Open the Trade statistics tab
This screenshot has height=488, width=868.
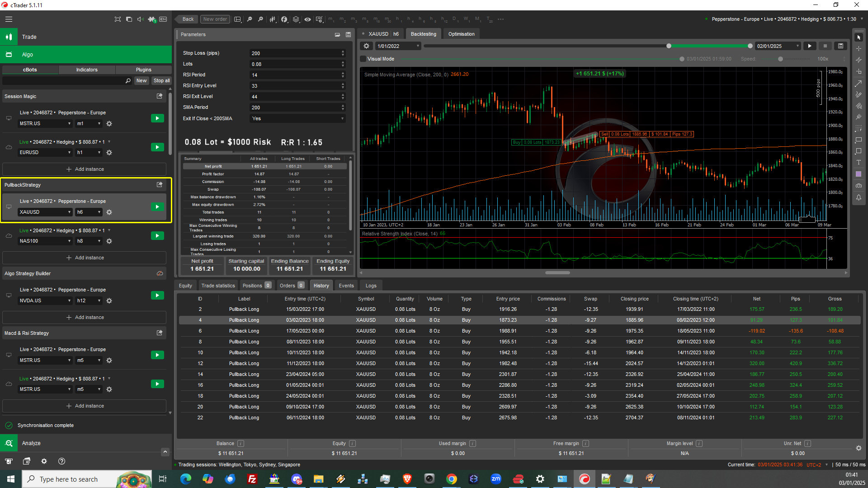tap(218, 286)
